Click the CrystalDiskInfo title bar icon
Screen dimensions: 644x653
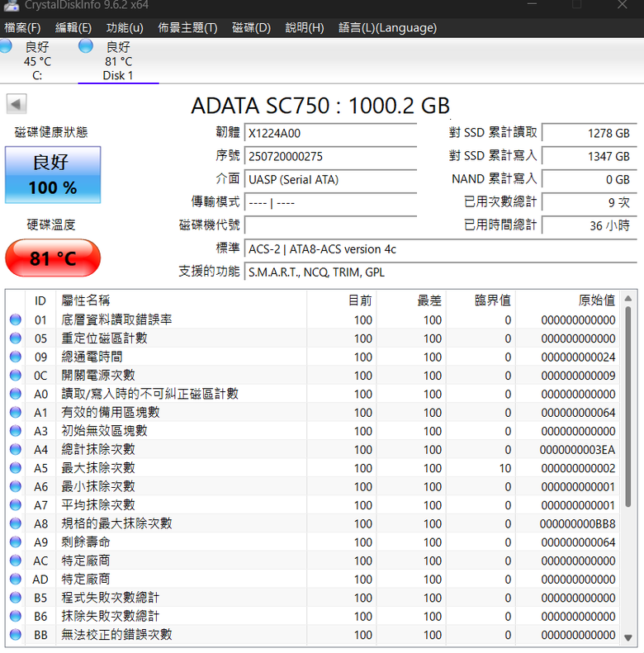tap(12, 6)
